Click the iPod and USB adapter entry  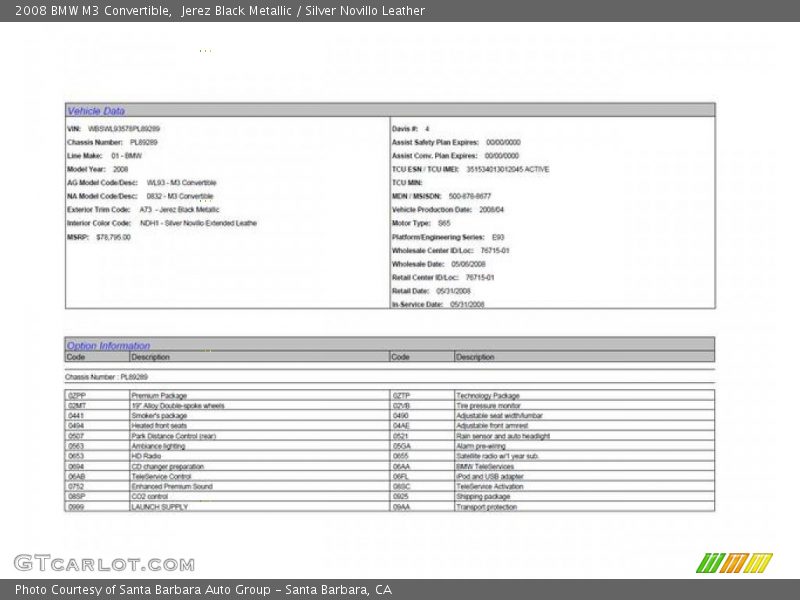click(x=489, y=477)
